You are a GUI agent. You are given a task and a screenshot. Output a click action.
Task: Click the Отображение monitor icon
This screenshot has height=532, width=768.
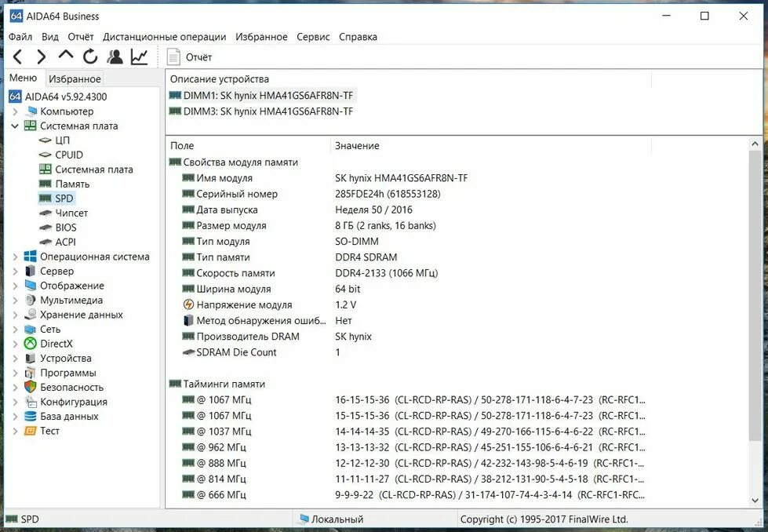pyautogui.click(x=31, y=286)
